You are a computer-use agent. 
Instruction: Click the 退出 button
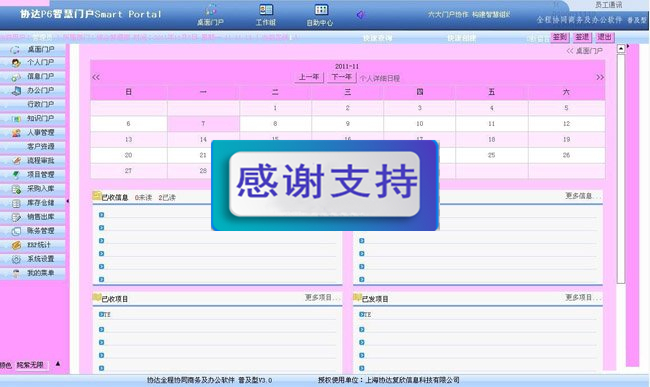(604, 37)
